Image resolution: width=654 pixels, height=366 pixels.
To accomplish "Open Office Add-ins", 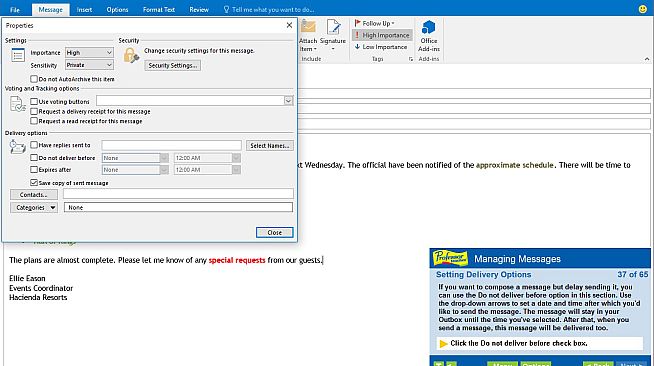I will (x=429, y=35).
